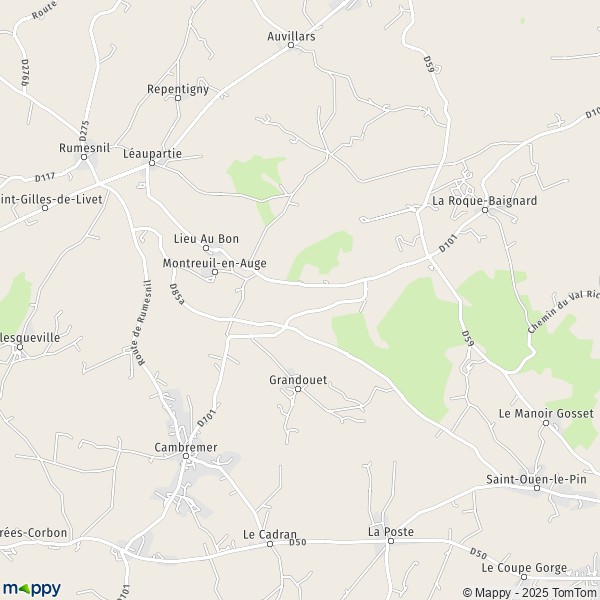Screen dimensions: 600x600
Task: Click the Route de Rumesnil road label
Action: coord(145,323)
